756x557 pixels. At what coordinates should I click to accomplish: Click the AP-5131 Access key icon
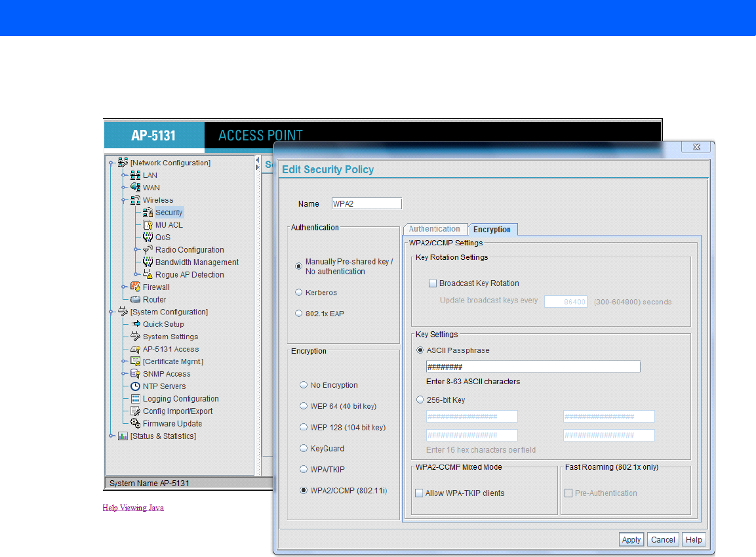136,349
